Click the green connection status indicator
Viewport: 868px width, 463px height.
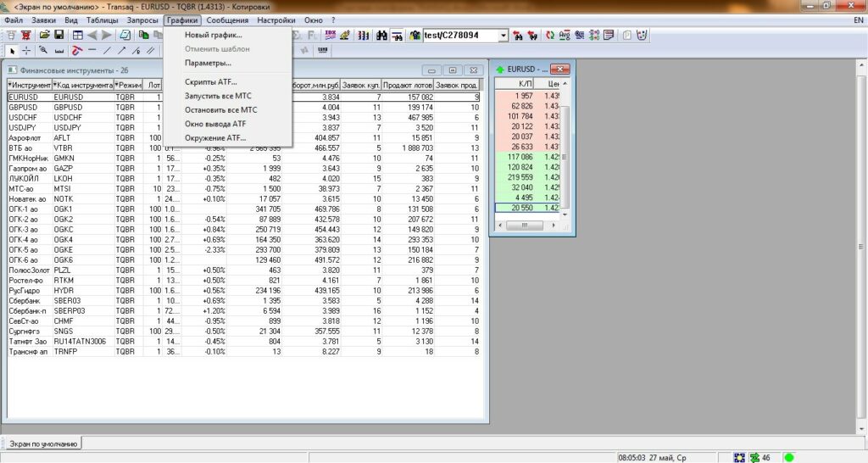(x=789, y=458)
